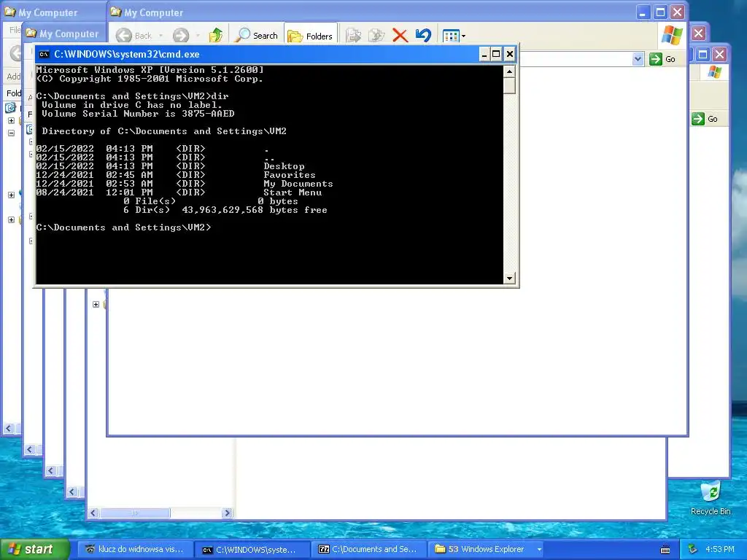The height and width of the screenshot is (560, 747).
Task: Expand the lowest plus node in leftmost tree
Action: 11,219
